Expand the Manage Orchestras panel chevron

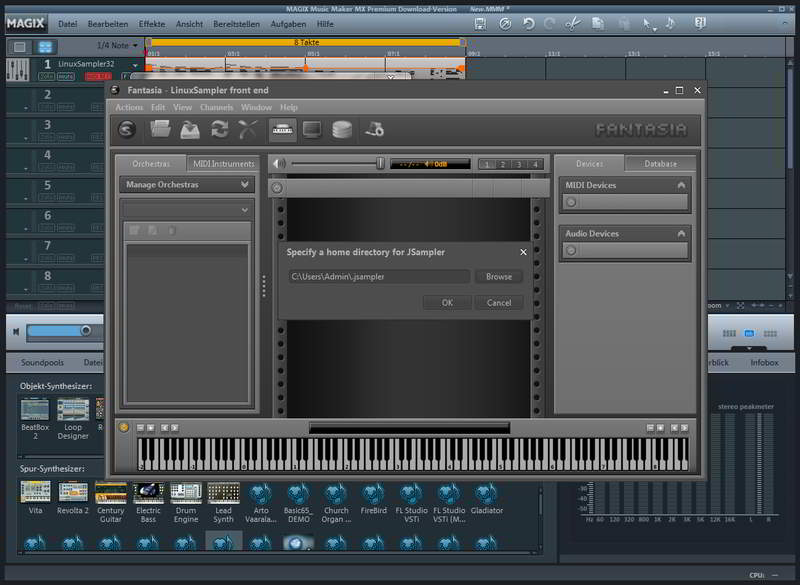tap(244, 184)
